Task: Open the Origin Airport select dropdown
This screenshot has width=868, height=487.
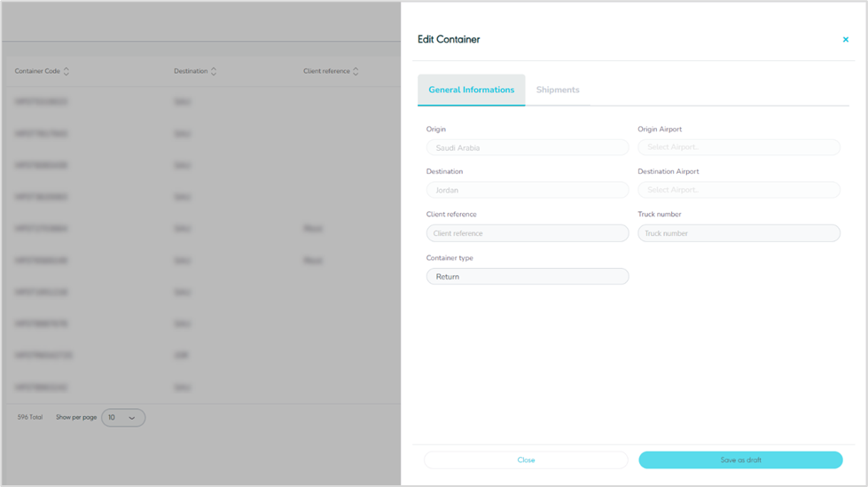Action: 738,148
